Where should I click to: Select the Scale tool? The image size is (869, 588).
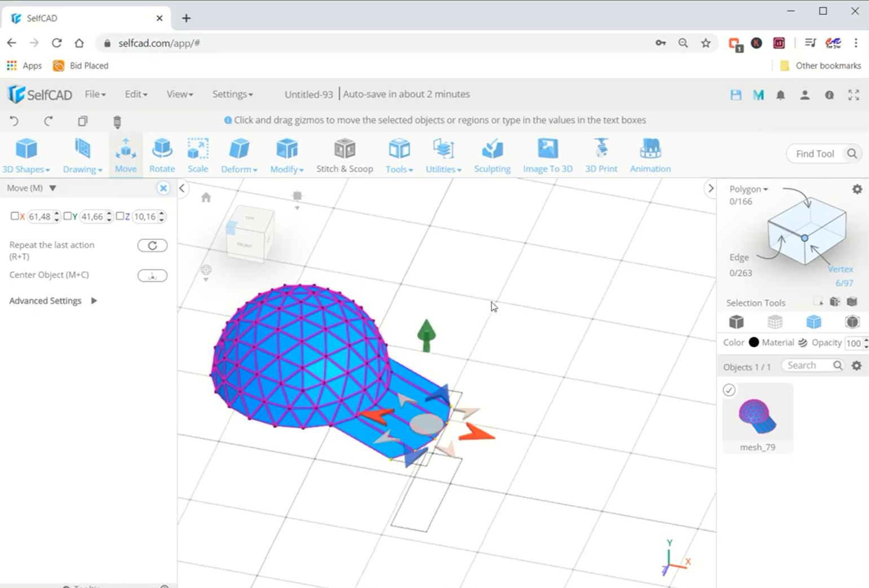[x=198, y=155]
